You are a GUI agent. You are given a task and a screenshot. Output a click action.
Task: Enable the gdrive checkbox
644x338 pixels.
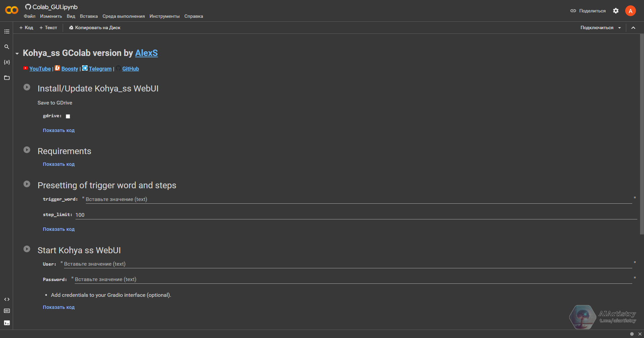pos(68,116)
